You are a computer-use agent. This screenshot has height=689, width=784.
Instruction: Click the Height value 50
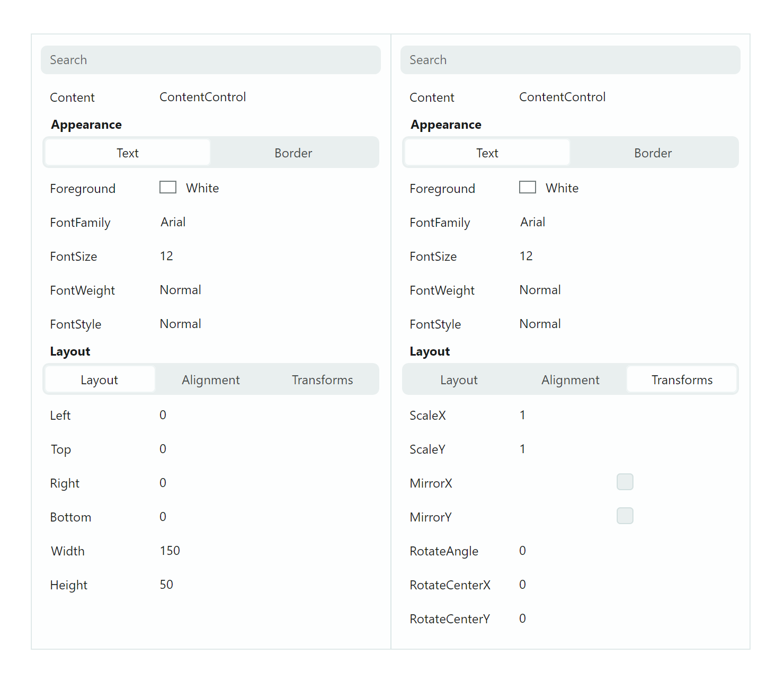pyautogui.click(x=167, y=585)
